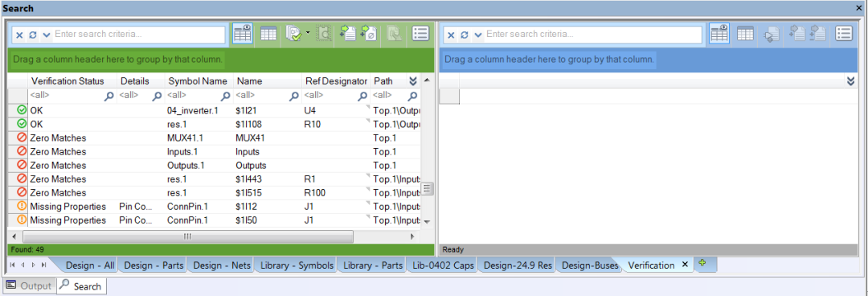
Task: Open right pane list options icon
Action: 844,33
